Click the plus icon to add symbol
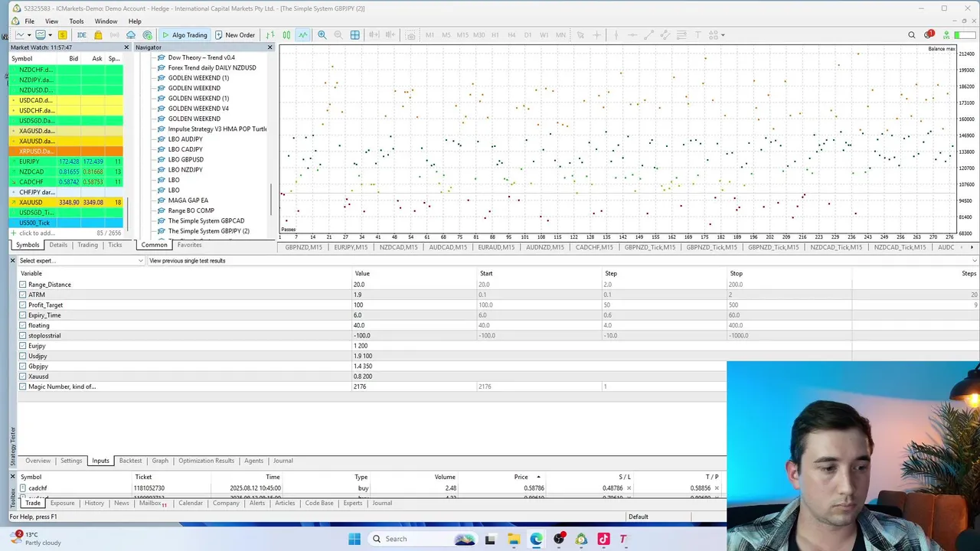The height and width of the screenshot is (551, 980). tap(15, 233)
